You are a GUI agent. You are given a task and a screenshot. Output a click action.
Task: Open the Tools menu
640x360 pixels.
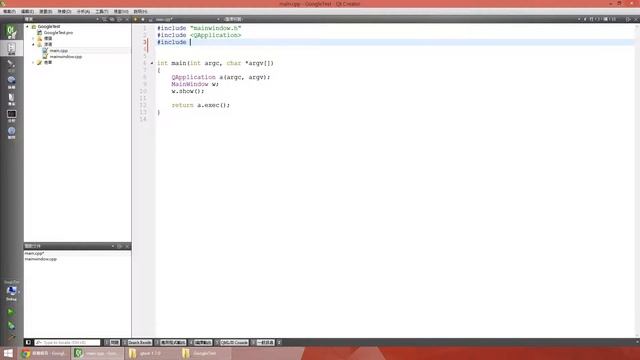pos(102,11)
